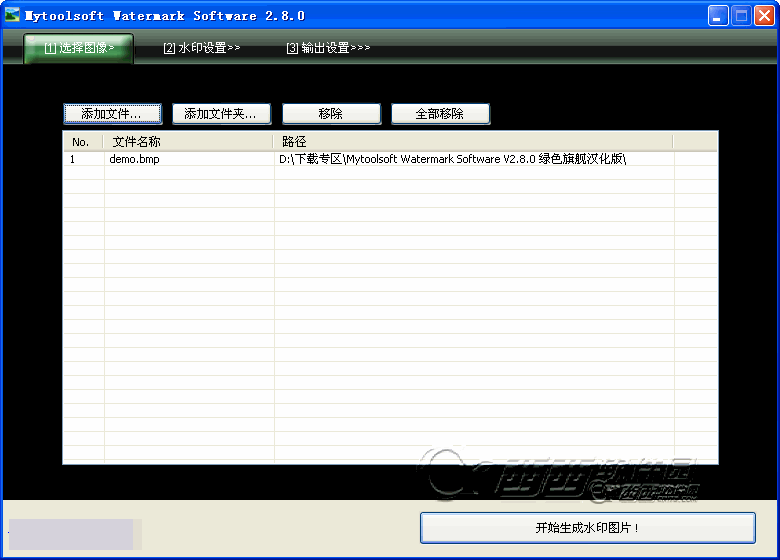This screenshot has height=560, width=780.
Task: Click the Mytoolsoft app icon in title bar
Action: tap(12, 15)
